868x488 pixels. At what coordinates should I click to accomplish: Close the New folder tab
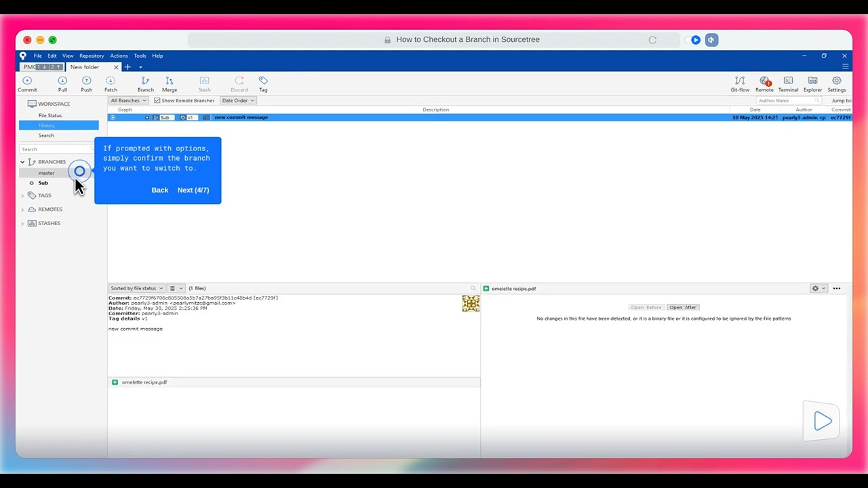[116, 67]
